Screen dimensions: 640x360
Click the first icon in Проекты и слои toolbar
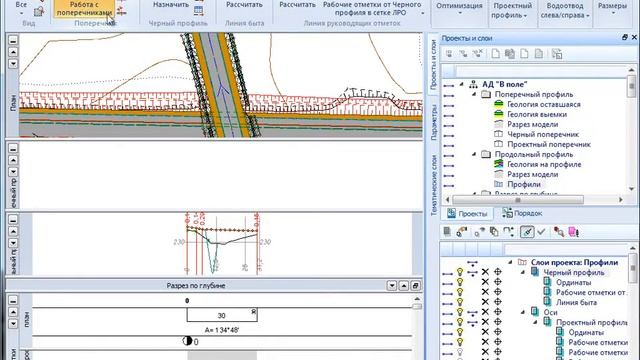449,54
